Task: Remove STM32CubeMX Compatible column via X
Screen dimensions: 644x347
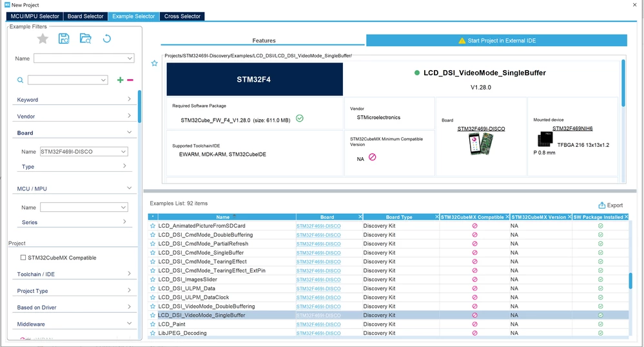Action: [507, 216]
